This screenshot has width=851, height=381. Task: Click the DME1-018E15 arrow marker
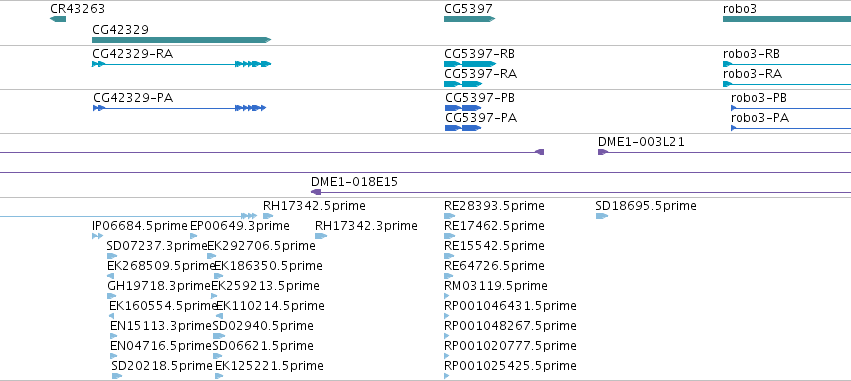[x=316, y=192]
